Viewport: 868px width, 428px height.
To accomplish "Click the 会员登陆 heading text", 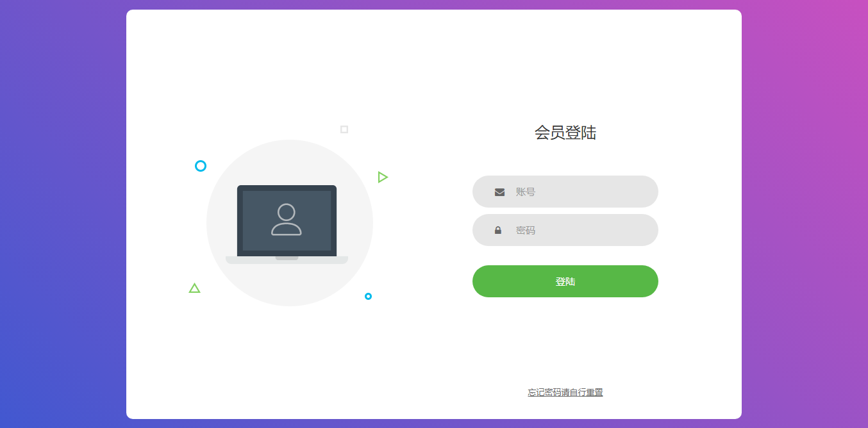I will (x=565, y=133).
